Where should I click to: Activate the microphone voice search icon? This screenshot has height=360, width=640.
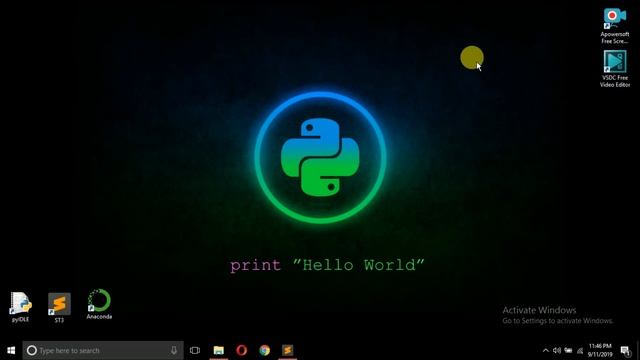[x=174, y=350]
